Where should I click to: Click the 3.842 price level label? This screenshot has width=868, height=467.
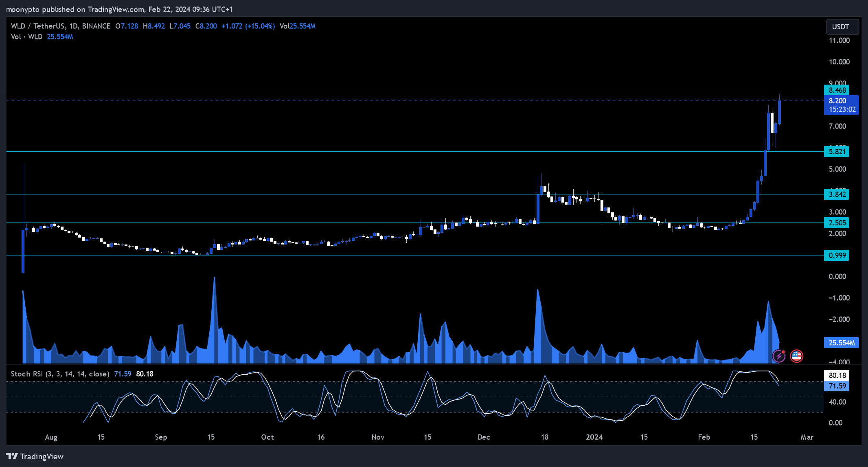tap(836, 194)
